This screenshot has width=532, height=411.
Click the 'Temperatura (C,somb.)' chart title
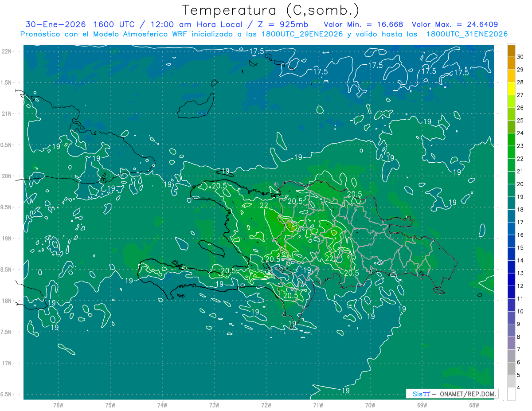270,10
